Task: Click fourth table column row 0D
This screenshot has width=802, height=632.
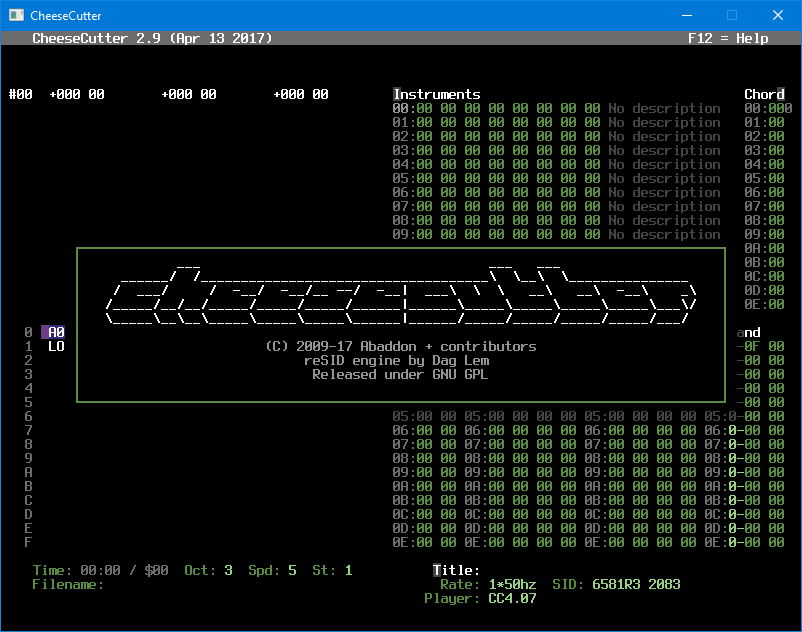Action: pos(744,529)
